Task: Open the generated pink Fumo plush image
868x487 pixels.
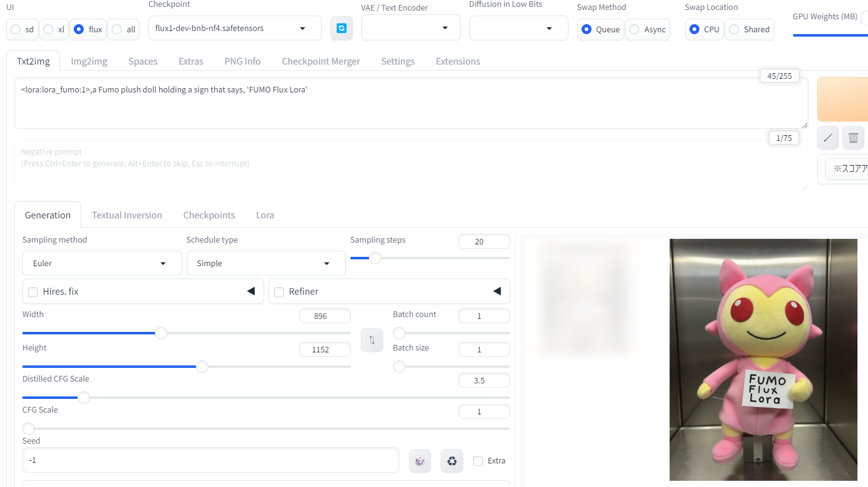Action: point(763,360)
